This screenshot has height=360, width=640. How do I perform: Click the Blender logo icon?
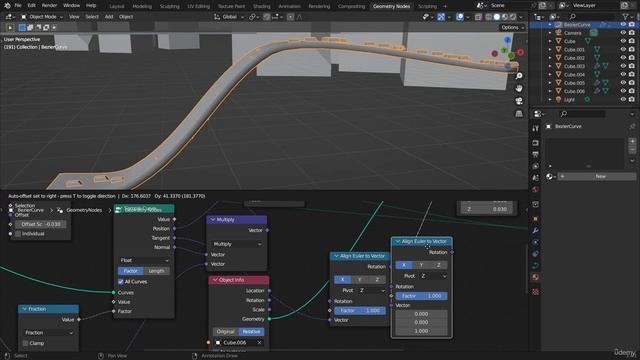pyautogui.click(x=7, y=6)
